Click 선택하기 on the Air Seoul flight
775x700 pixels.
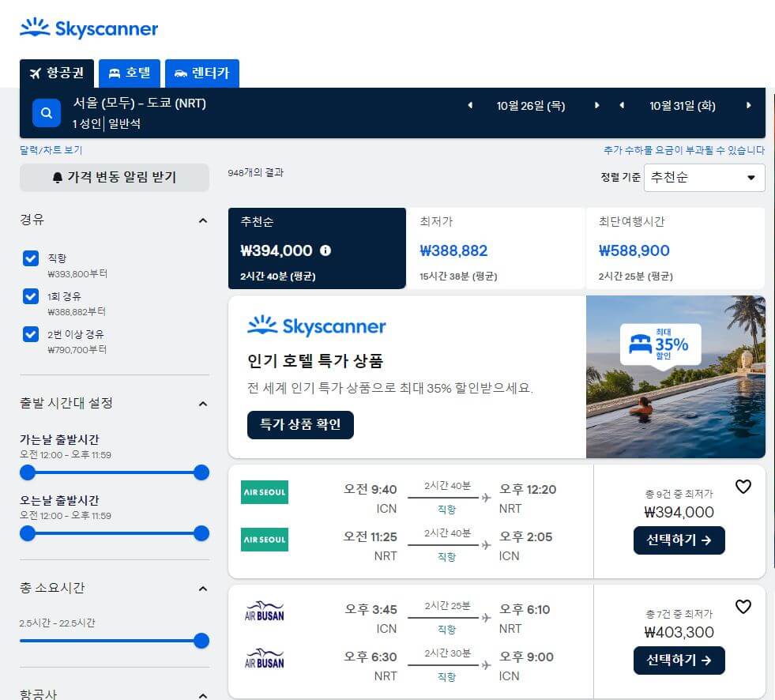(x=679, y=540)
